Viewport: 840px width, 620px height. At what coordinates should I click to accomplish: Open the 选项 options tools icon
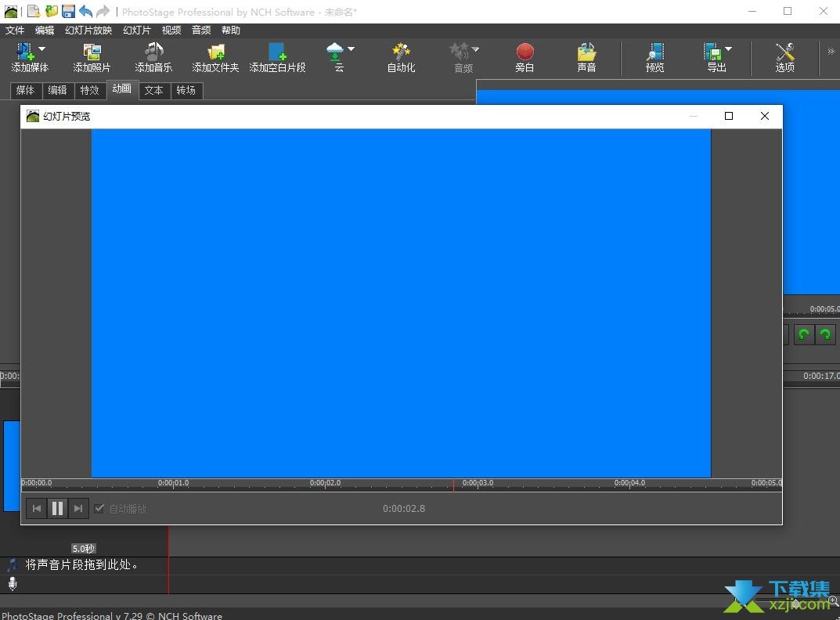785,52
